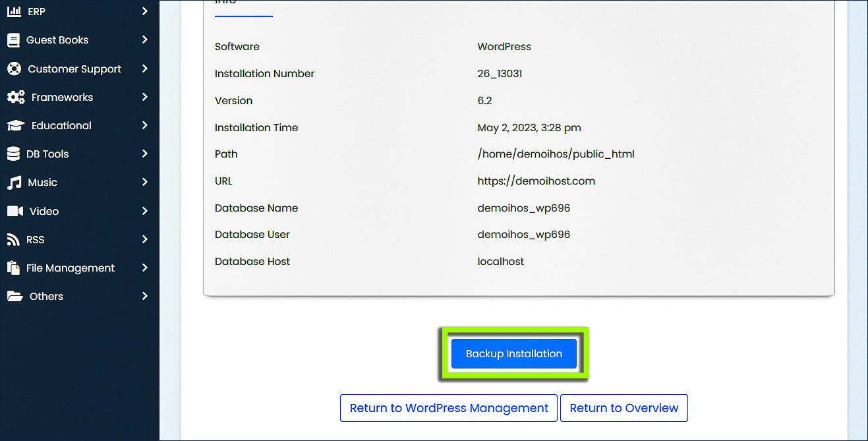Open the Educational menu item
Screen dimensions: 868x441
click(x=61, y=126)
